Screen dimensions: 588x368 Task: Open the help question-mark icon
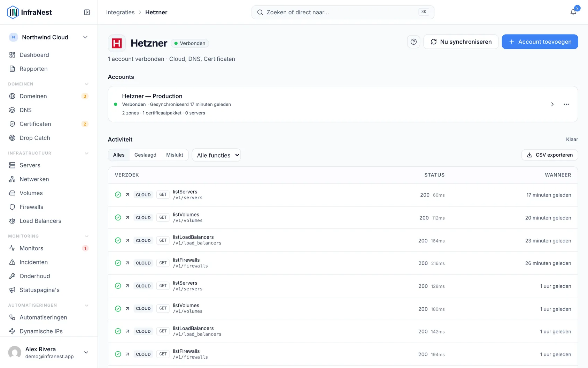coord(413,42)
